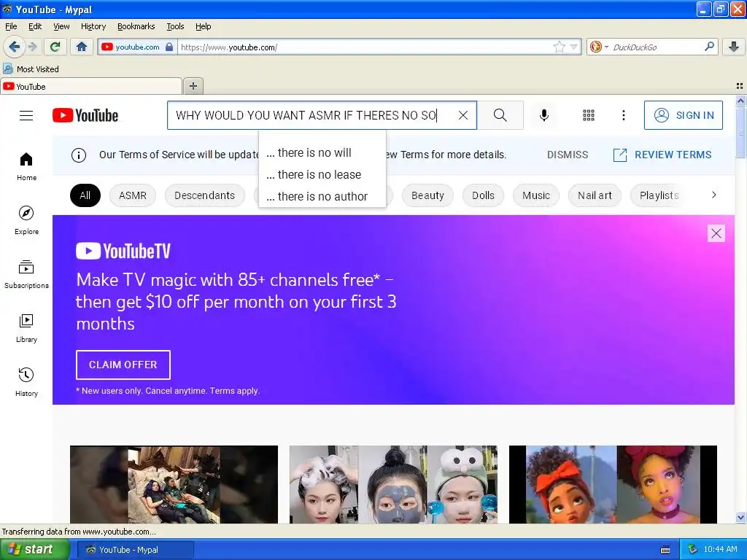The image size is (747, 560).
Task: Open Subscriptions in the sidebar
Action: point(26,274)
